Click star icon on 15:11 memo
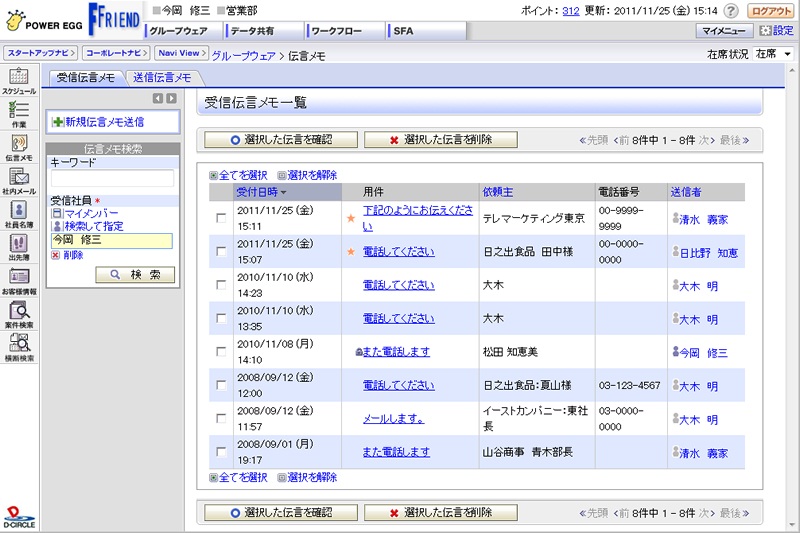Screen dimensions: 800x533 coord(351,218)
